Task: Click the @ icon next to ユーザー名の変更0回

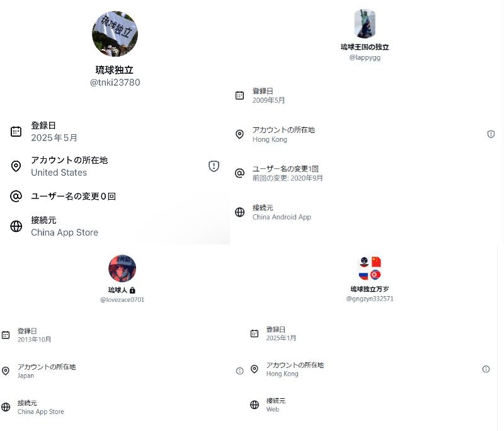Action: click(x=16, y=196)
